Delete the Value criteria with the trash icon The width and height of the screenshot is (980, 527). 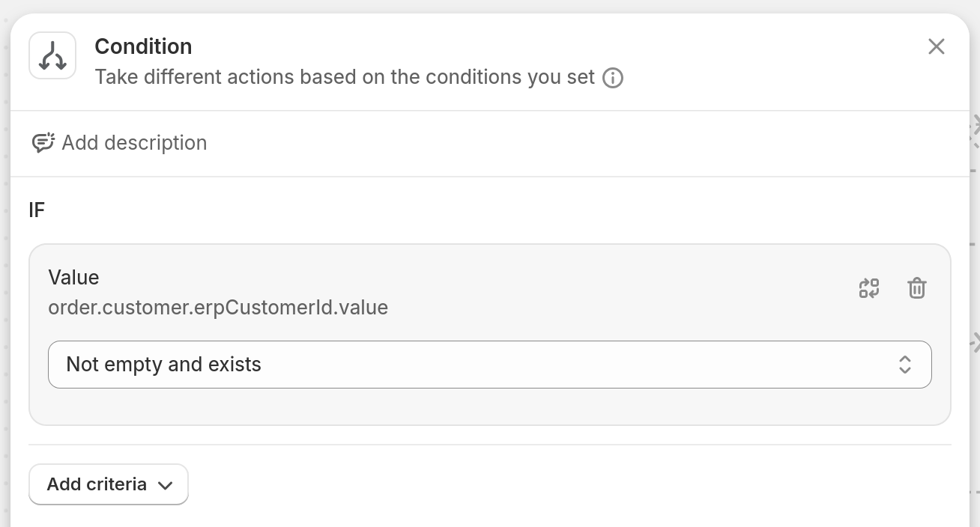click(x=917, y=288)
